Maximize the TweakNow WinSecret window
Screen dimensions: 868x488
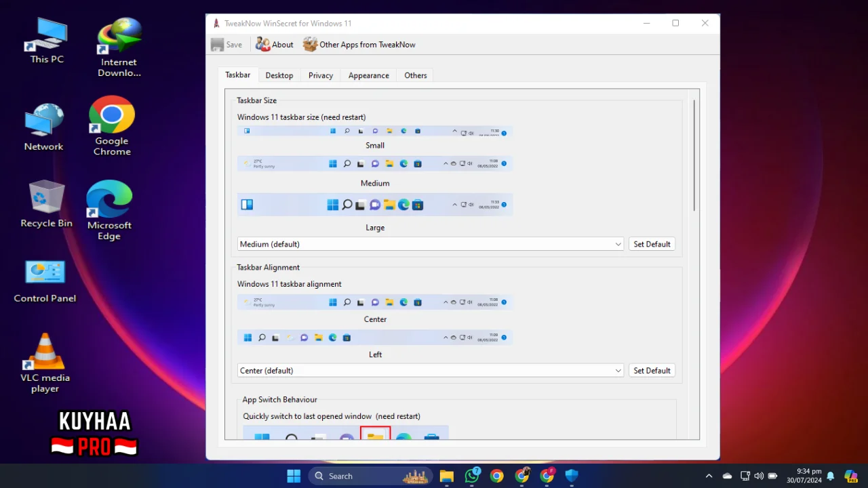(x=675, y=23)
